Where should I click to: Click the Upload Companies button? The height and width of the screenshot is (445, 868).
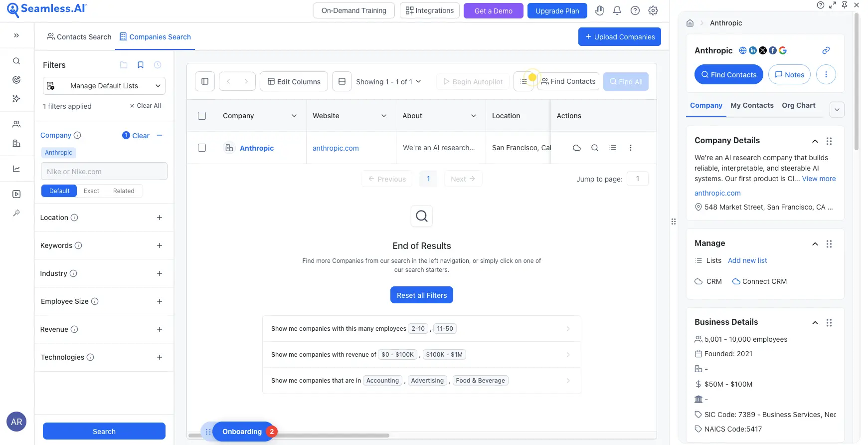pos(620,36)
